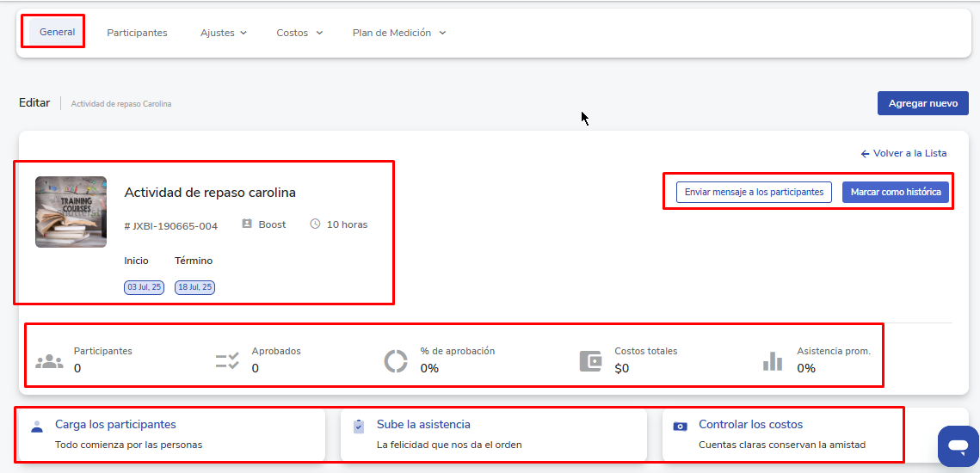Mark activity with Marcar como histórica

(895, 192)
